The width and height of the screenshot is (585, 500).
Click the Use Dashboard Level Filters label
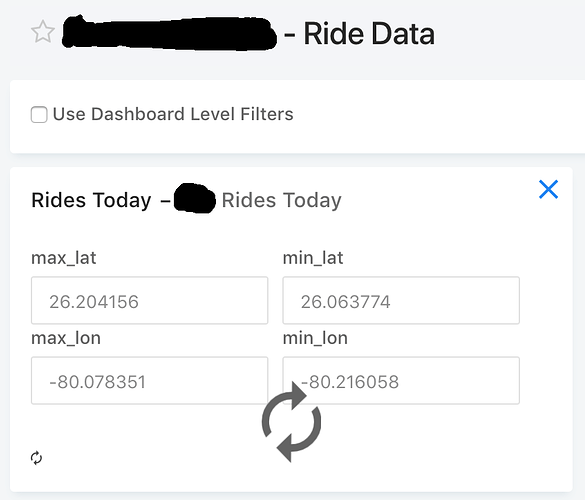pyautogui.click(x=173, y=114)
